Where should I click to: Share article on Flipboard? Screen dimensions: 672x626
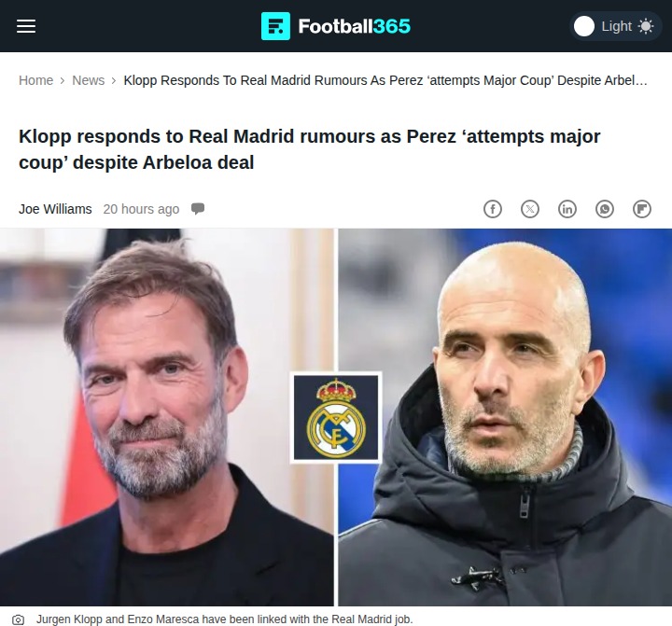click(x=642, y=209)
